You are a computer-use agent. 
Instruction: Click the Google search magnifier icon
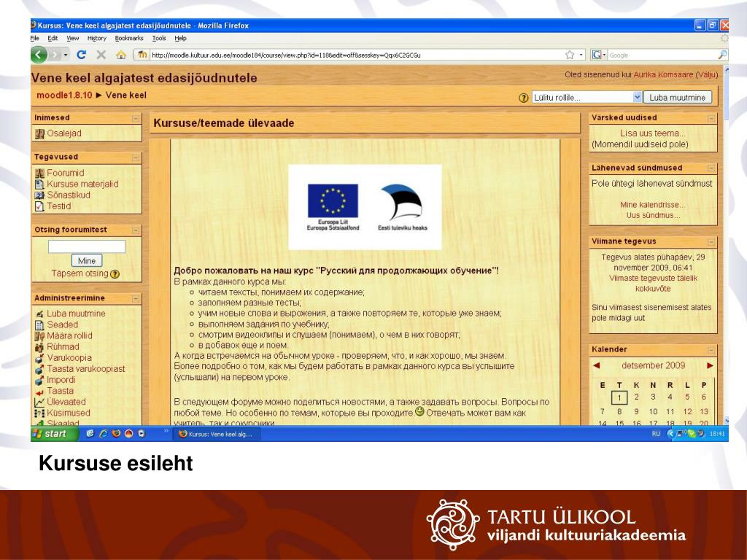(723, 55)
